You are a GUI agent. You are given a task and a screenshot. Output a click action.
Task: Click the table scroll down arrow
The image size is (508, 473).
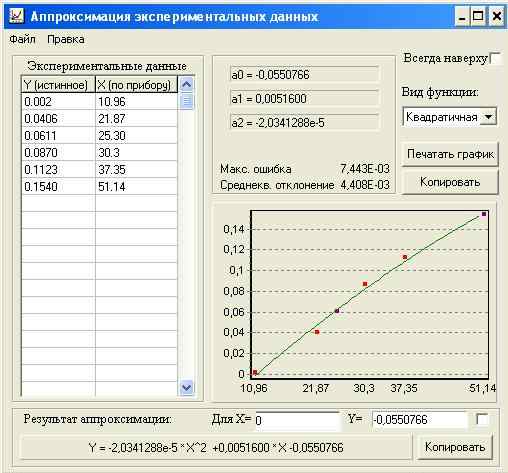click(186, 388)
